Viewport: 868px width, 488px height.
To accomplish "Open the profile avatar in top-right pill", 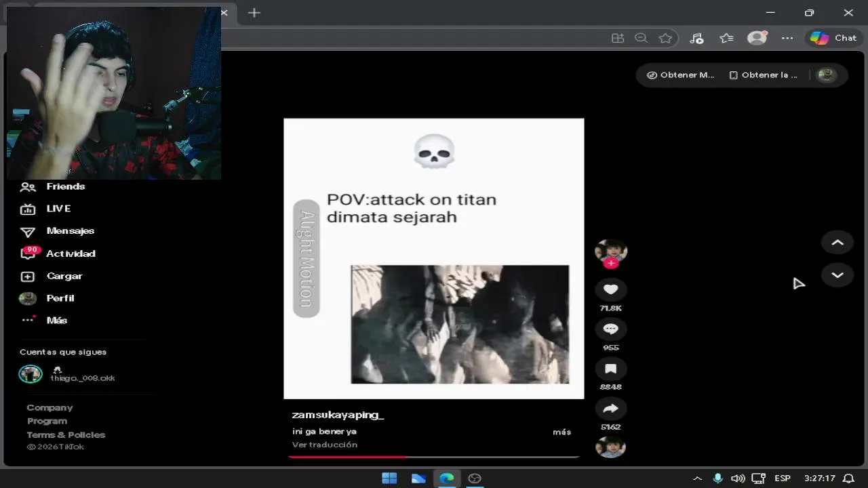I will click(x=826, y=75).
